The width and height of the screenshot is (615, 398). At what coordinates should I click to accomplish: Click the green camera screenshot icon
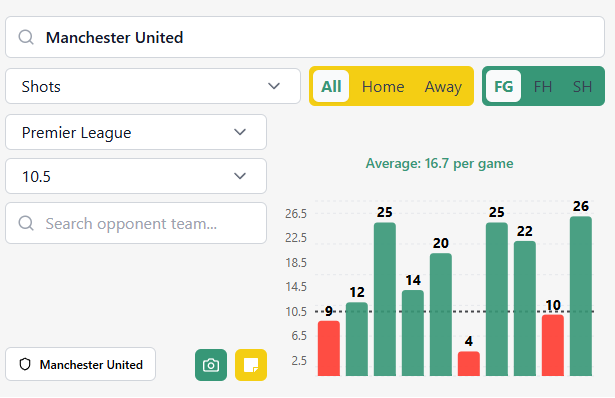(x=211, y=365)
